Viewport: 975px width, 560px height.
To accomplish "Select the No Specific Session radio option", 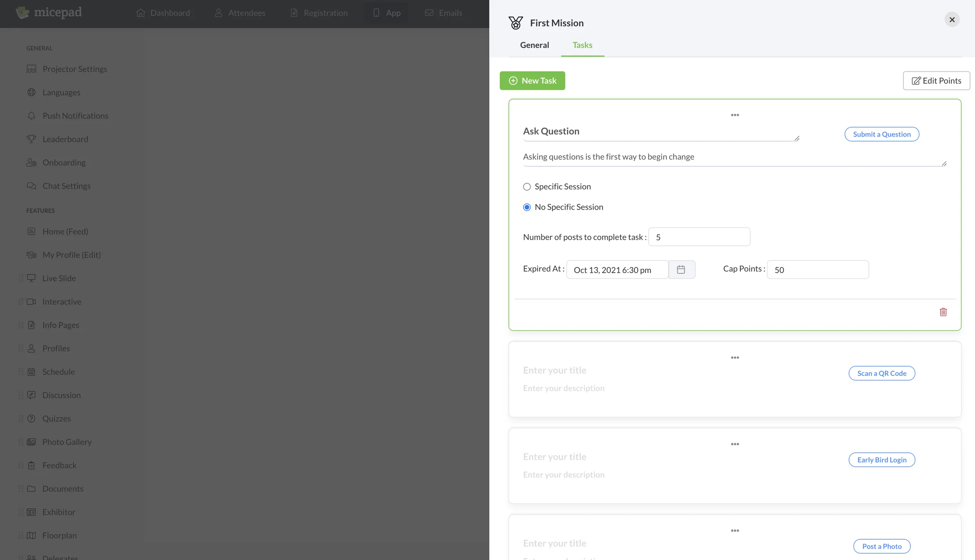I will click(x=527, y=207).
